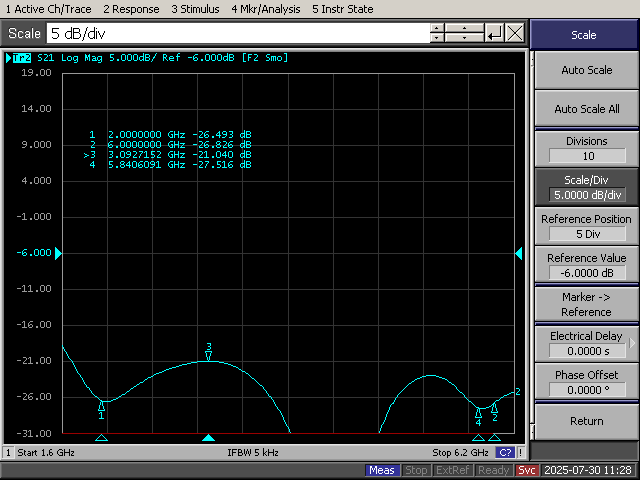Close the Scale entry bar with X
The height and width of the screenshot is (480, 640).
tap(515, 33)
